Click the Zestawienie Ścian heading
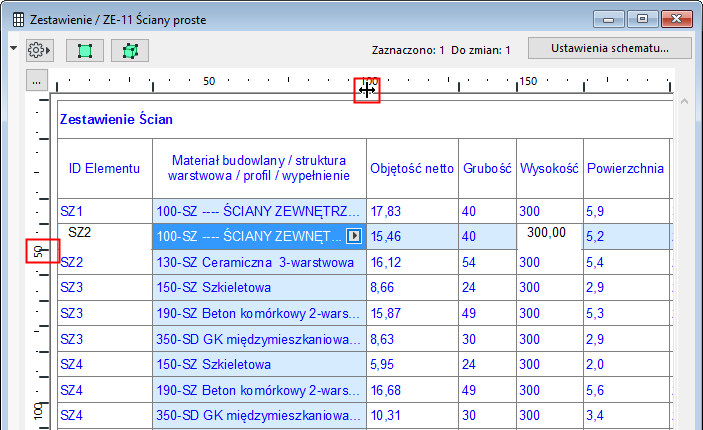Viewport: 703px width, 430px height. click(117, 119)
